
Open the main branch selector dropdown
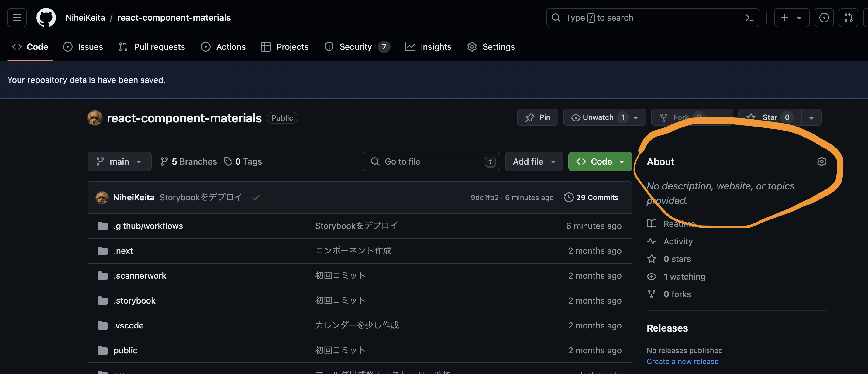tap(119, 161)
